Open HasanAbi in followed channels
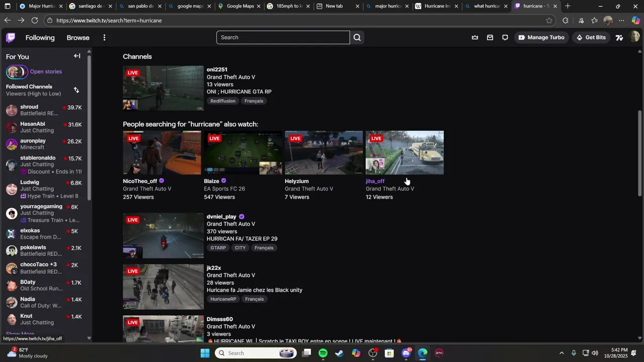The height and width of the screenshot is (362, 644). (44, 127)
